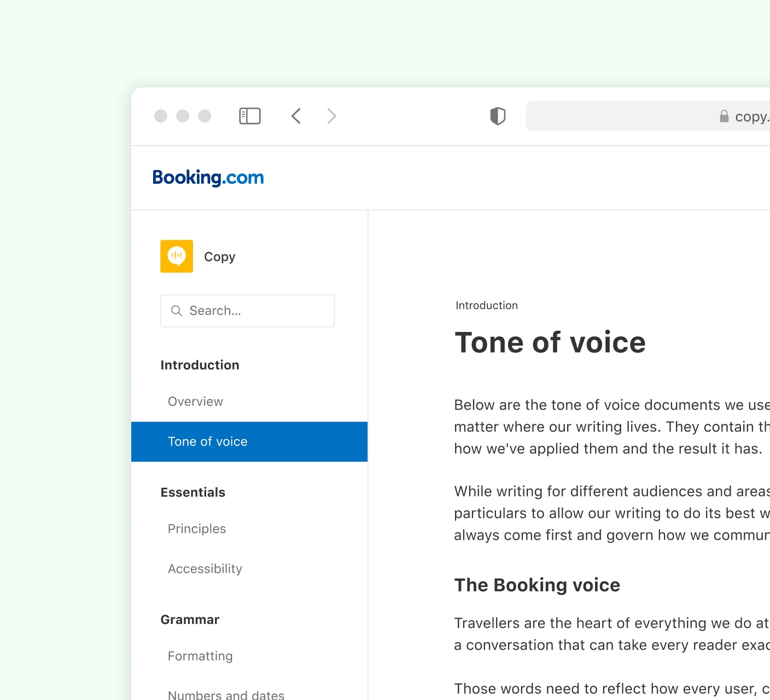Click the padlock icon in address bar

click(724, 116)
